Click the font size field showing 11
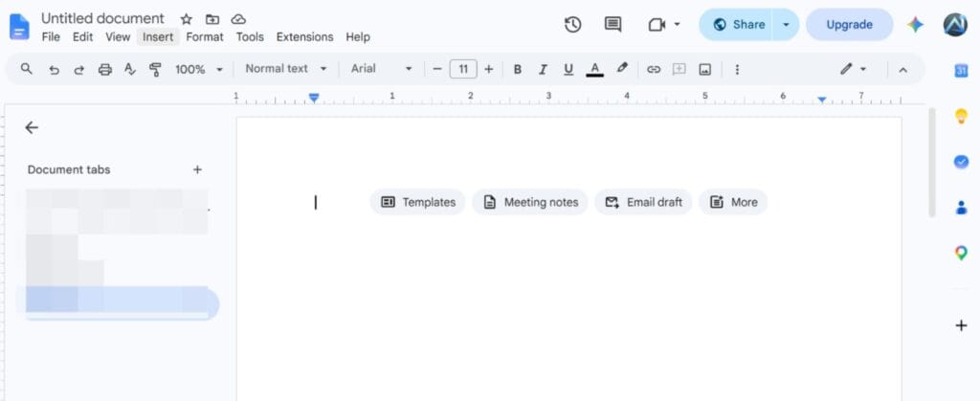This screenshot has width=980, height=401. point(463,69)
